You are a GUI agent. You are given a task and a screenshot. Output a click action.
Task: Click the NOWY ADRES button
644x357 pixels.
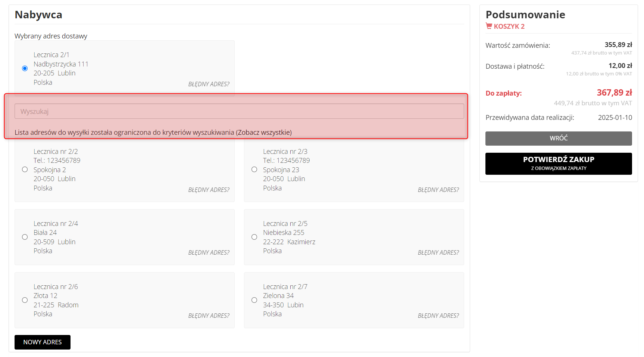point(43,342)
